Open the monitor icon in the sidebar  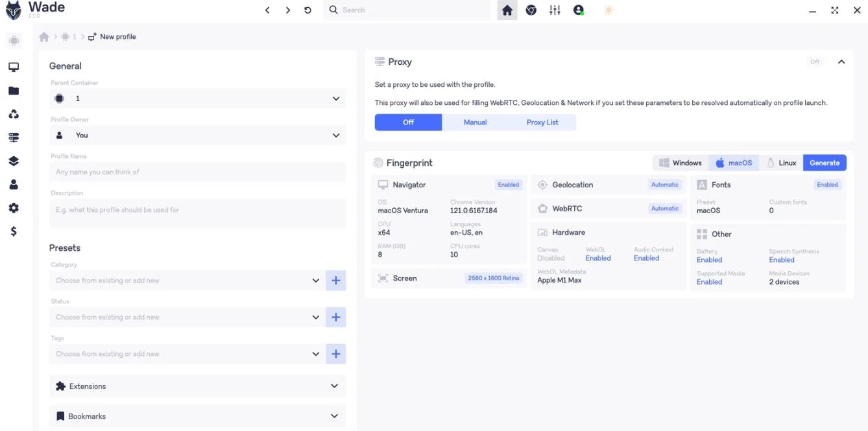pyautogui.click(x=14, y=67)
